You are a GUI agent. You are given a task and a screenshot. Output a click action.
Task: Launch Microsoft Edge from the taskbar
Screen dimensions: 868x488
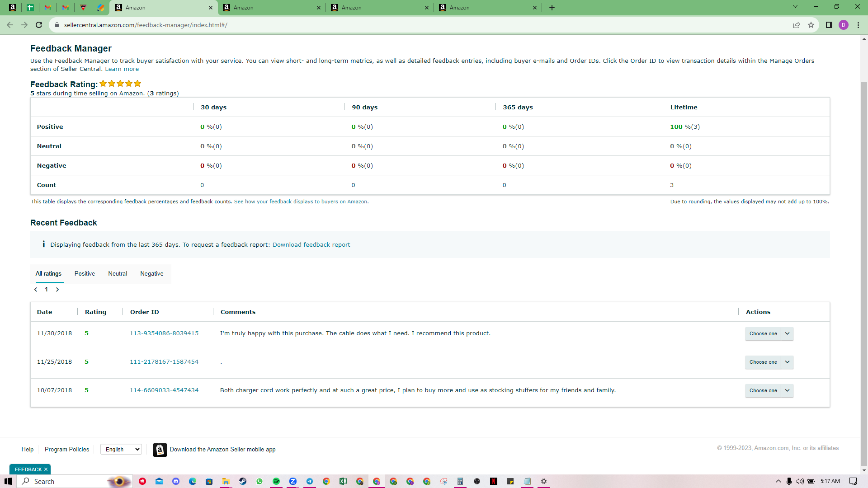tap(193, 482)
